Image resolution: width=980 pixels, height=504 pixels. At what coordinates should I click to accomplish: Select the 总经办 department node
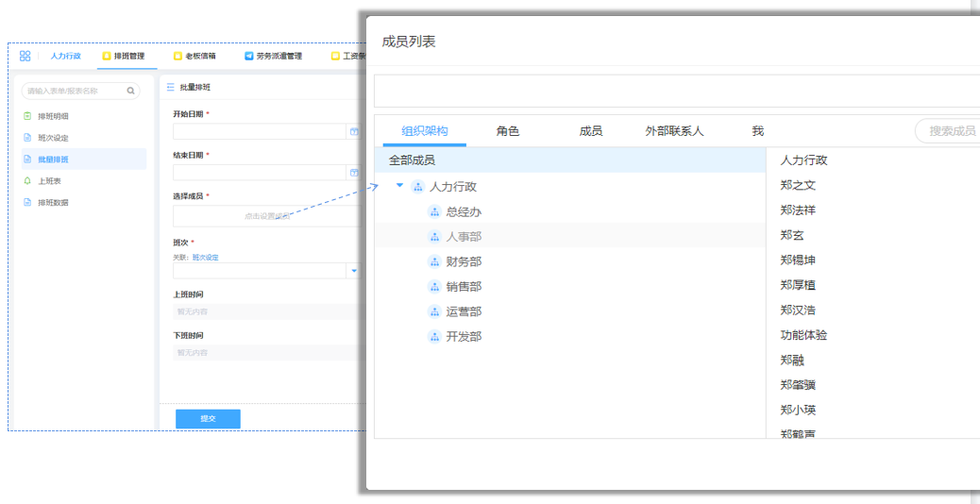click(x=463, y=212)
